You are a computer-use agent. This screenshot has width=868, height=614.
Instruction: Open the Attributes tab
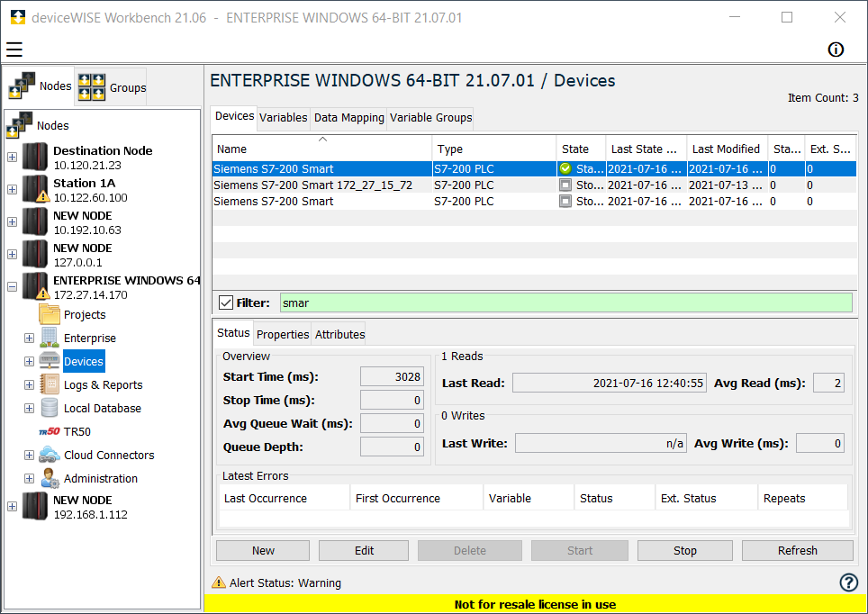pos(339,334)
